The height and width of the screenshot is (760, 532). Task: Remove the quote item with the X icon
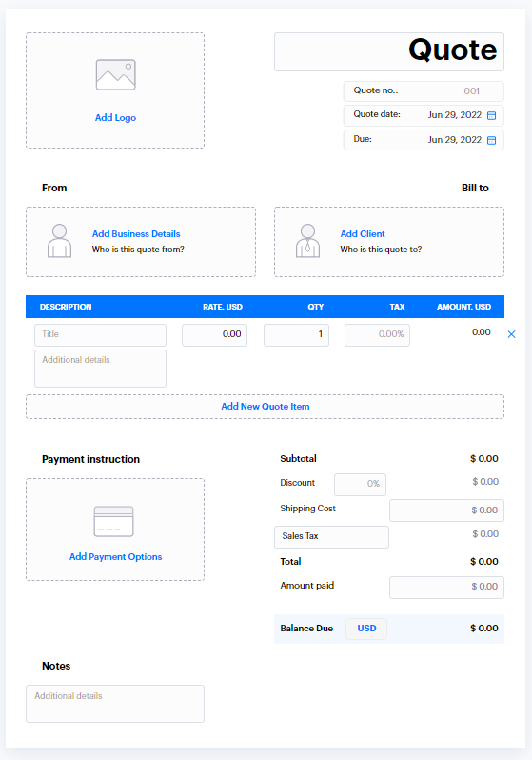pyautogui.click(x=511, y=334)
